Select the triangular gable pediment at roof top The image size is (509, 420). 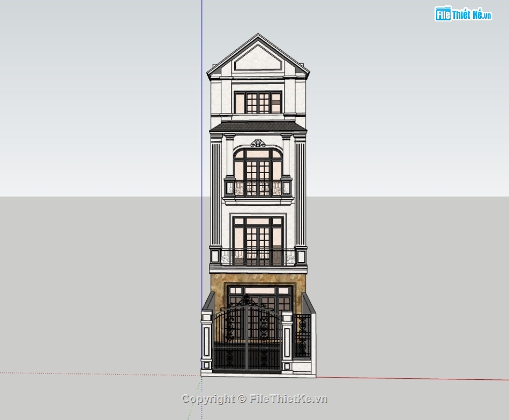point(258,57)
